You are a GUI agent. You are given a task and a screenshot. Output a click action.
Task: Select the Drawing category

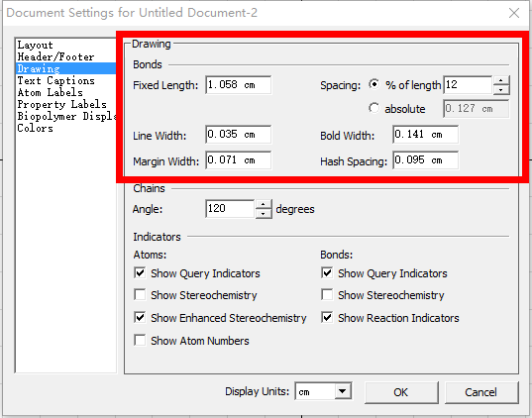[66, 68]
